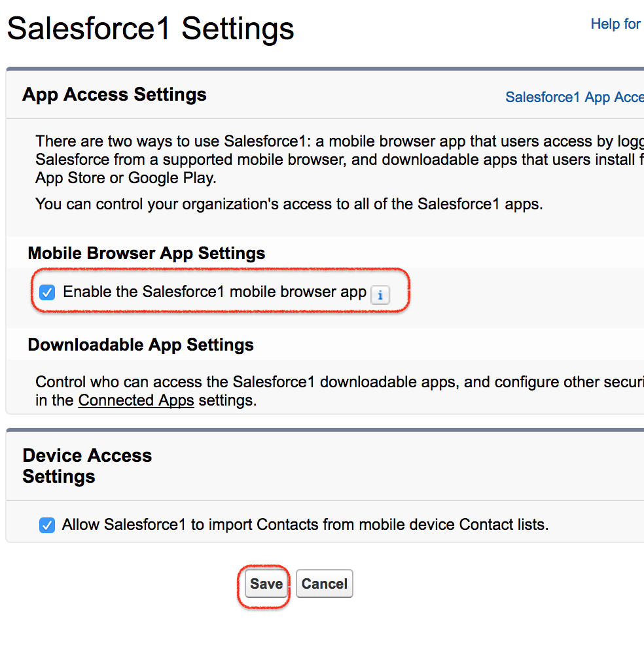The image size is (644, 645).
Task: Click the 'You can control your organization's access' text
Action: coord(289,204)
